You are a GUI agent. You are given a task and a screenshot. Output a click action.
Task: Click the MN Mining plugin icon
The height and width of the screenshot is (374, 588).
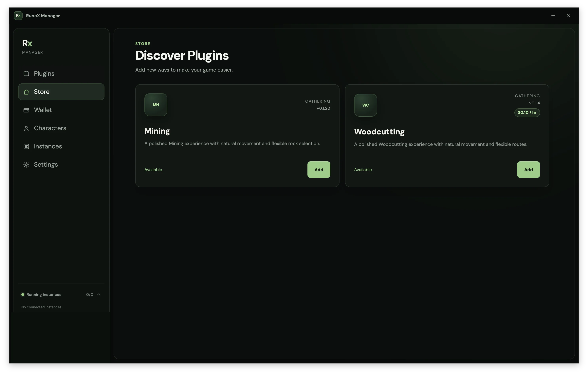(x=156, y=105)
